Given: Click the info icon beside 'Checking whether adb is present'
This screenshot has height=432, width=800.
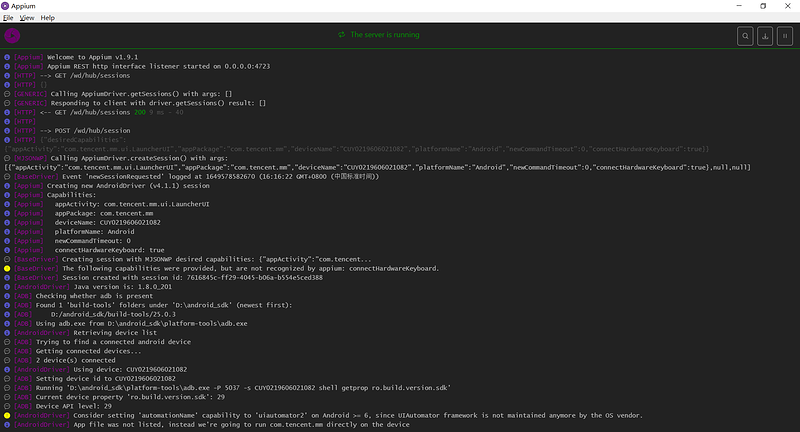Looking at the screenshot, I should [x=7, y=296].
